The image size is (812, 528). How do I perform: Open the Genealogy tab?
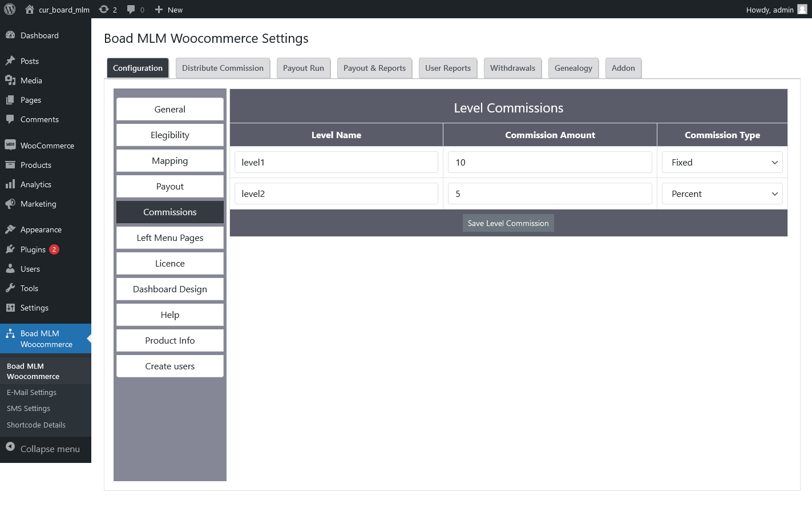point(573,68)
